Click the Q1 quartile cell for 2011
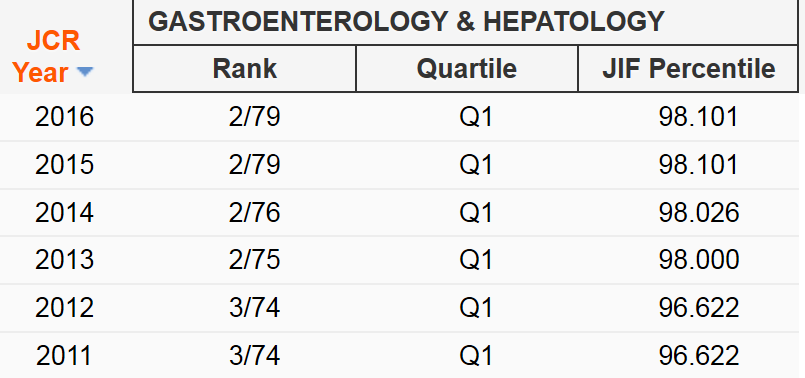Image resolution: width=805 pixels, height=378 pixels. click(x=476, y=355)
